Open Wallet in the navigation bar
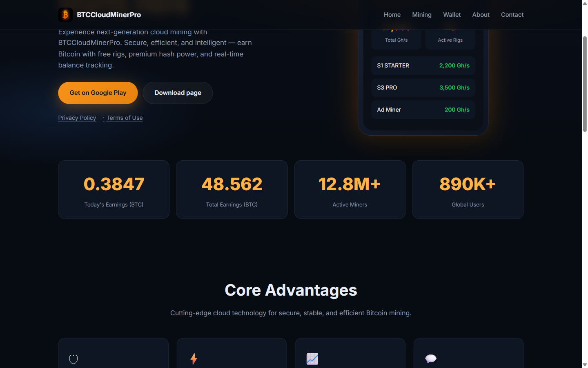The width and height of the screenshot is (588, 368). pyautogui.click(x=452, y=15)
